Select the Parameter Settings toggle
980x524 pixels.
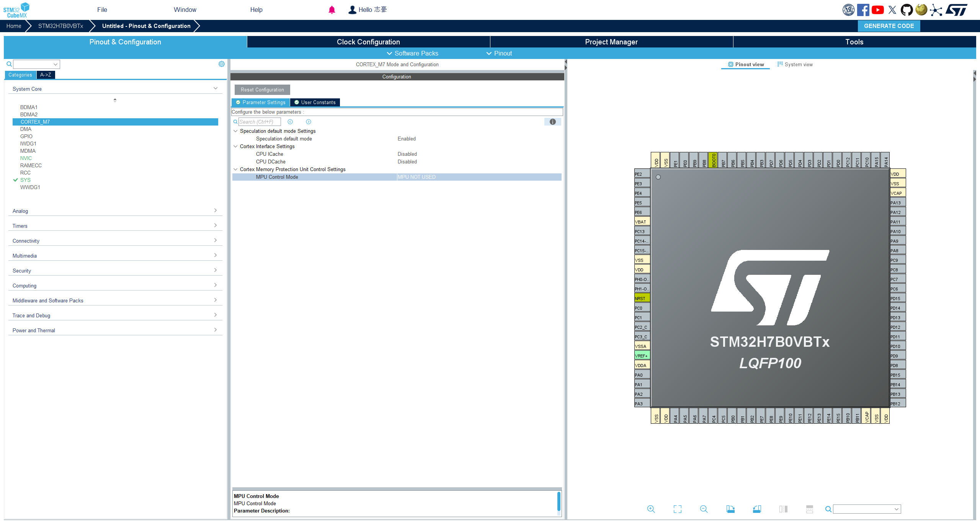coord(261,102)
